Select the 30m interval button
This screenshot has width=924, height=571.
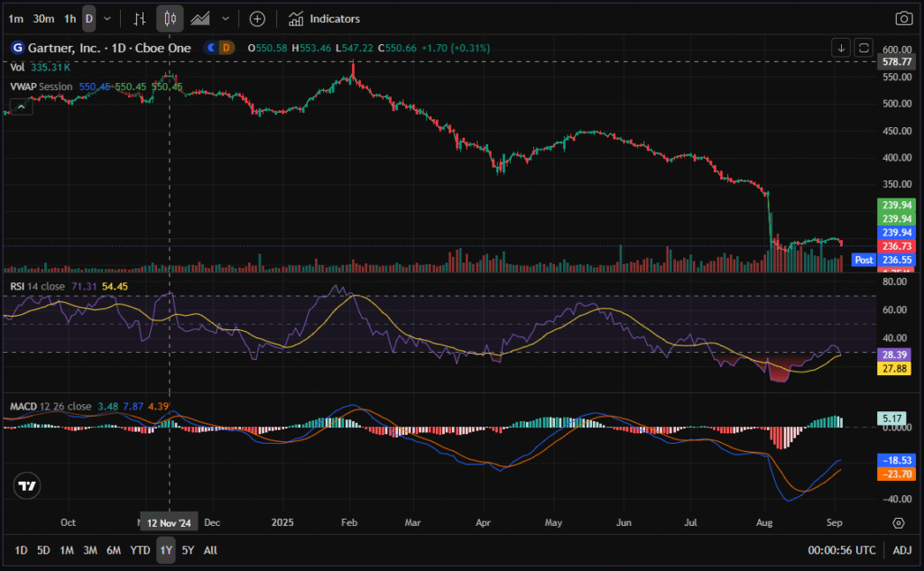[42, 18]
